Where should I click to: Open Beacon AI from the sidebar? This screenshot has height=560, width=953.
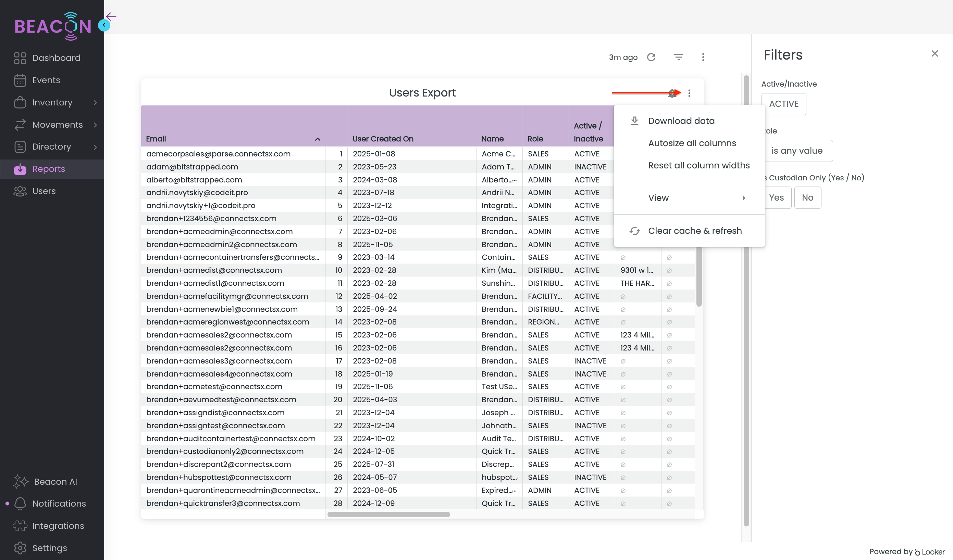tap(21, 481)
